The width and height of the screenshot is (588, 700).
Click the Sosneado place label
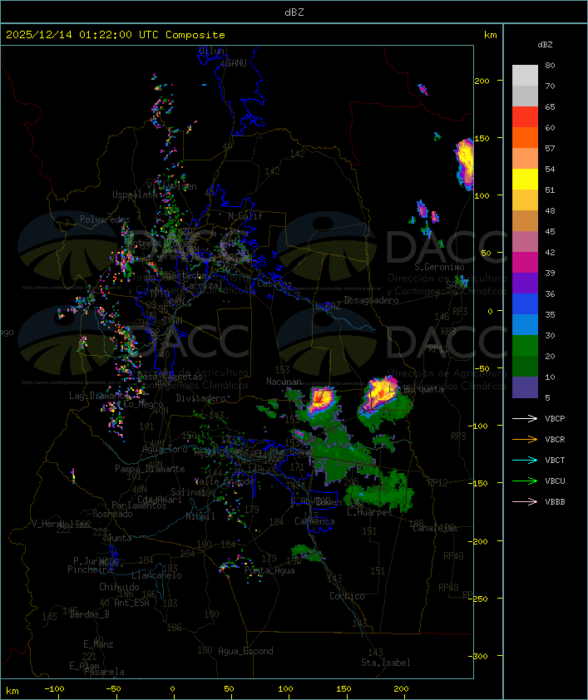112,514
